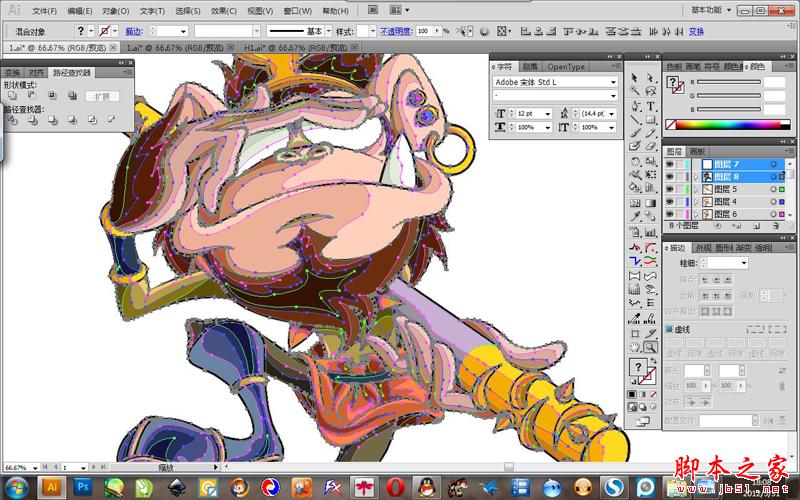Click Trim icon in Pathfinders row
The width and height of the screenshot is (800, 500).
point(33,120)
